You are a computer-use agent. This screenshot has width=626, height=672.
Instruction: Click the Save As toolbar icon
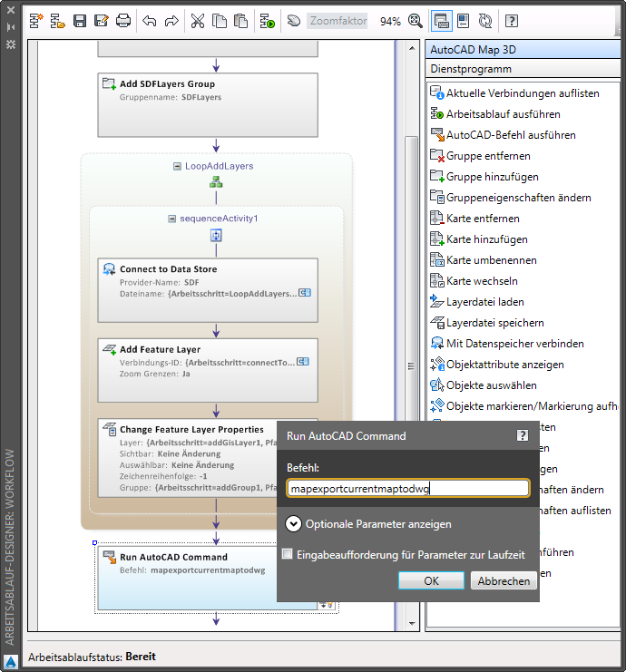click(x=102, y=21)
